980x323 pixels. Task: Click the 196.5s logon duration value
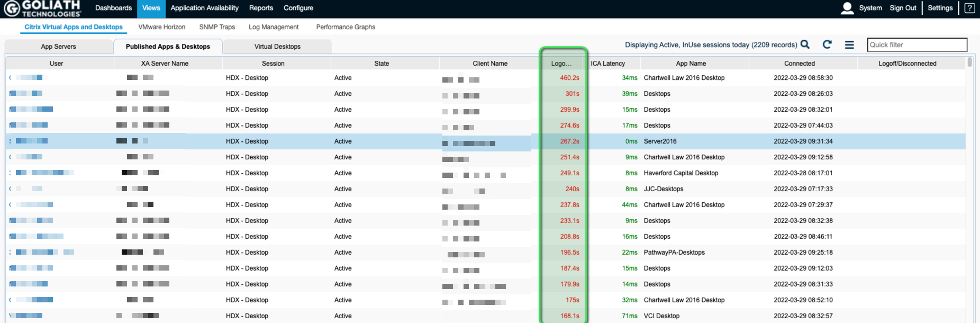click(x=569, y=253)
